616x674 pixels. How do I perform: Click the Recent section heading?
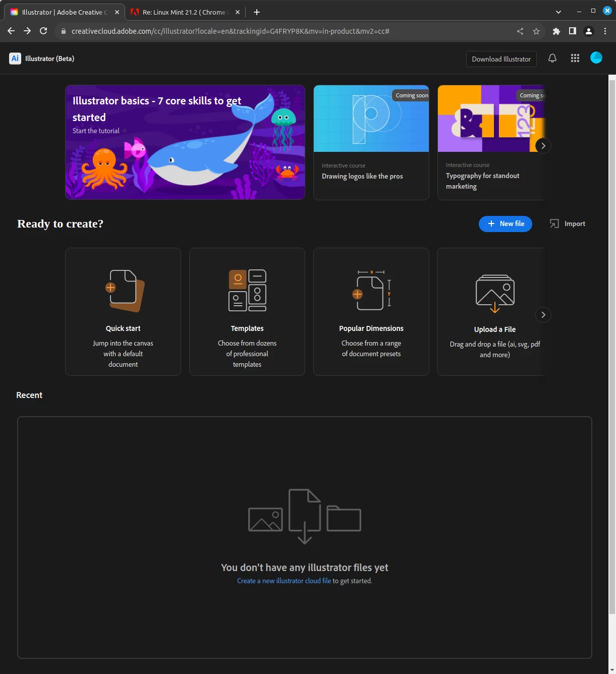click(x=29, y=395)
